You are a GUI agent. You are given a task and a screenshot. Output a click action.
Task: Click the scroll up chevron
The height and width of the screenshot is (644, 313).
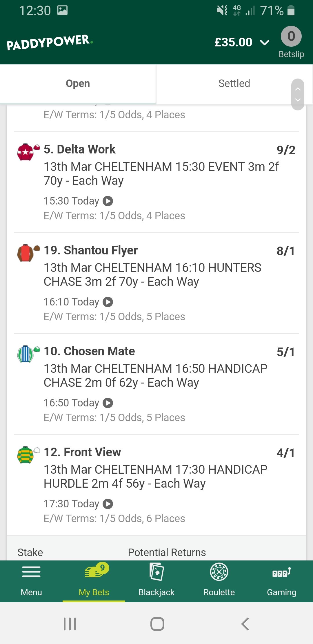[x=298, y=89]
